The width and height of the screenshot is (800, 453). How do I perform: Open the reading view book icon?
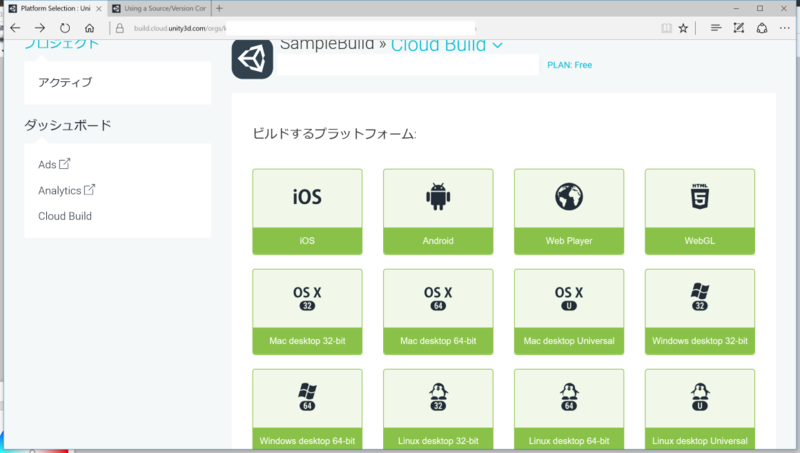click(x=666, y=28)
